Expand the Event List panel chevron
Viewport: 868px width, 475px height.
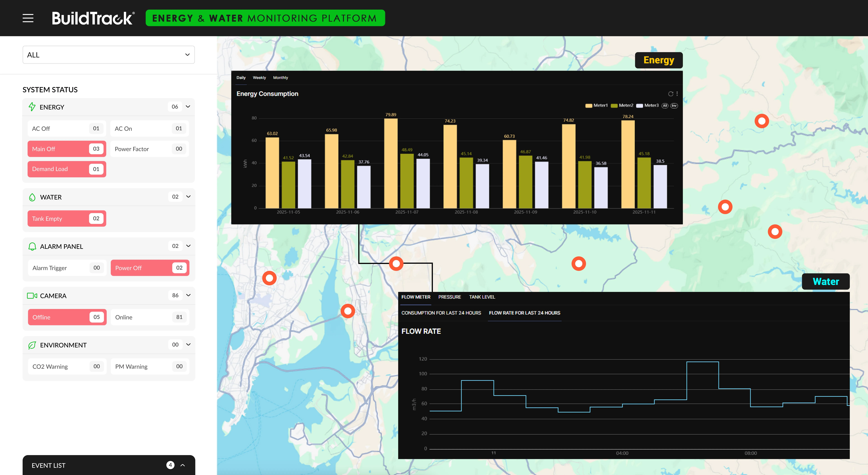(183, 465)
